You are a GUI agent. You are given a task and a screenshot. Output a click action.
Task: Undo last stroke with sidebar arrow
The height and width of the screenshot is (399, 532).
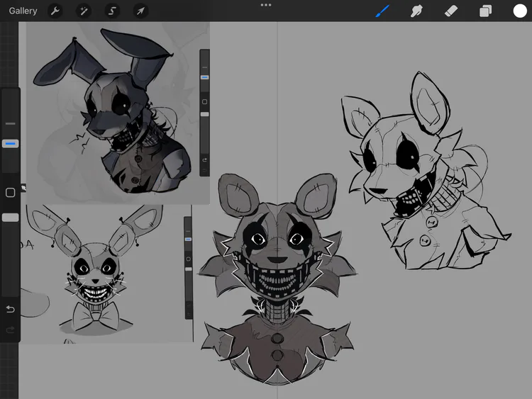pyautogui.click(x=10, y=309)
